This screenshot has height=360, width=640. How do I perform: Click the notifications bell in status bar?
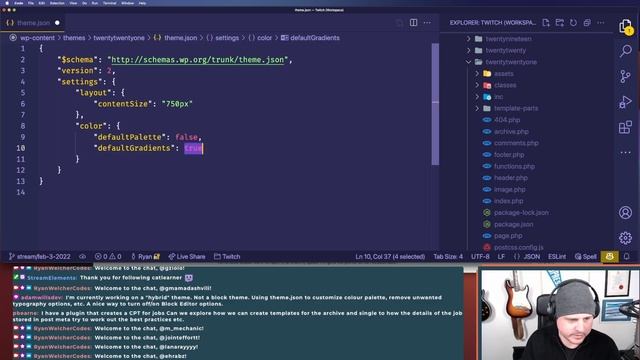point(627,257)
